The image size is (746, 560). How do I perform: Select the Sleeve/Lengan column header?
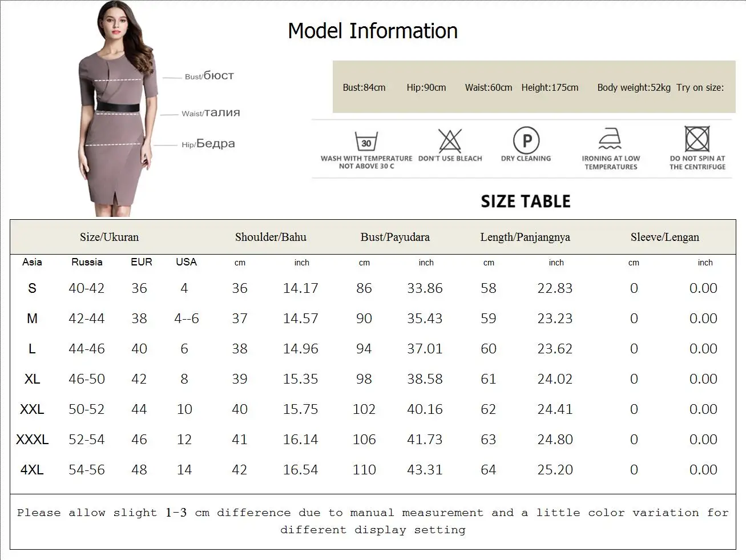[x=665, y=237]
